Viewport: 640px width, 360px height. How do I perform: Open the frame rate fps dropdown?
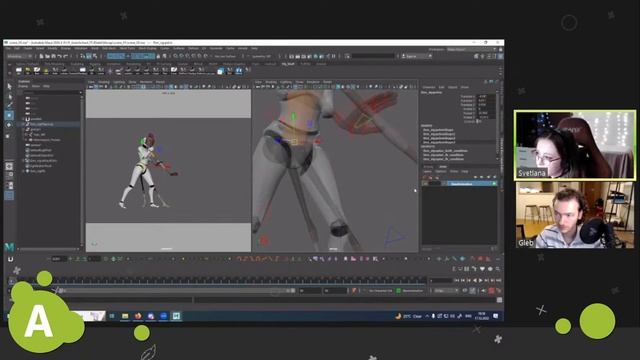coord(446,291)
